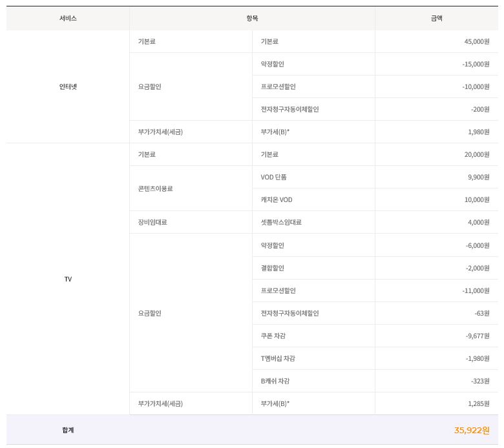Click the 1,980원 internet VAT amount
The width and height of the screenshot is (504, 448).
479,132
